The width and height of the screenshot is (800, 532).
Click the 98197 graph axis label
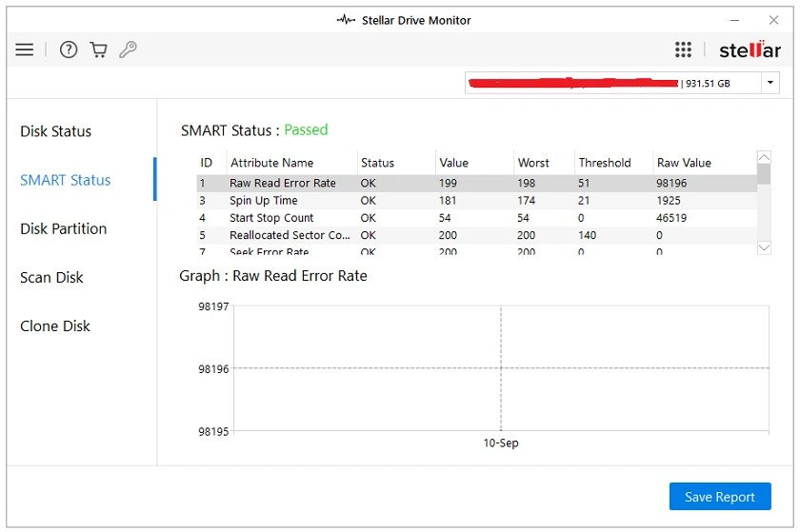[x=213, y=306]
